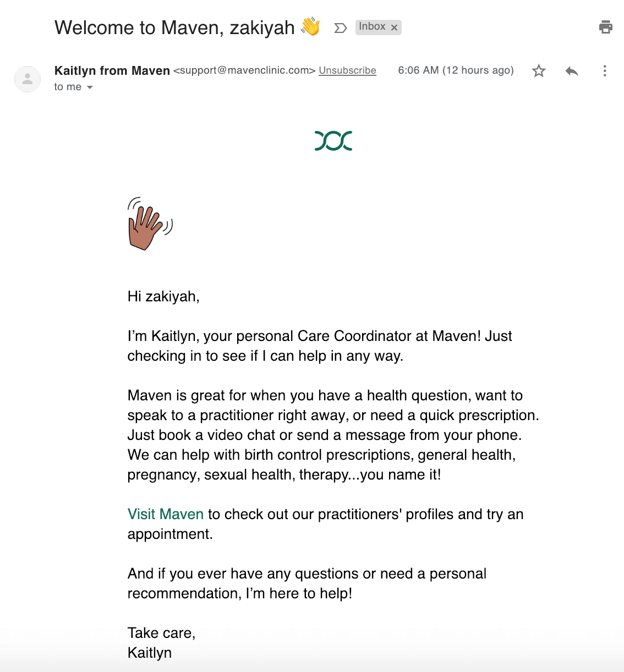Viewport: 624px width, 672px height.
Task: Click the Unsubscribe link
Action: tap(347, 70)
